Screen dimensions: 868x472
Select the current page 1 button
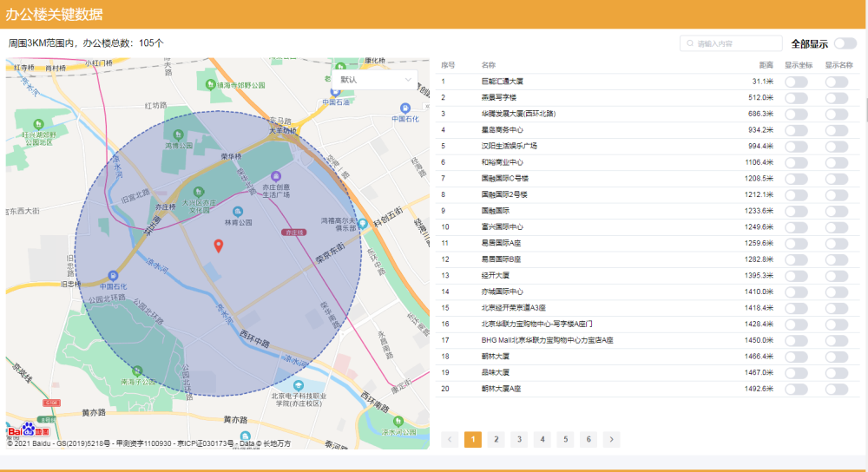[x=473, y=439]
